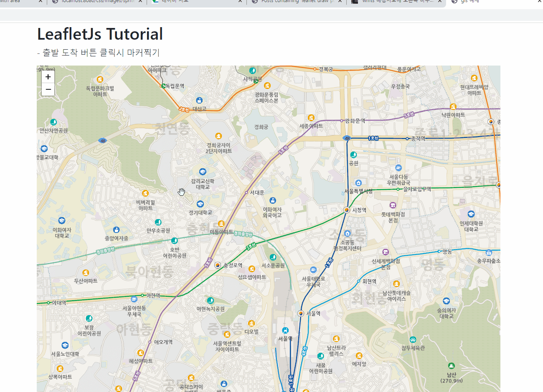Click the 미동아파트 apartment icon
Screen dimensions: 543x392
221,224
